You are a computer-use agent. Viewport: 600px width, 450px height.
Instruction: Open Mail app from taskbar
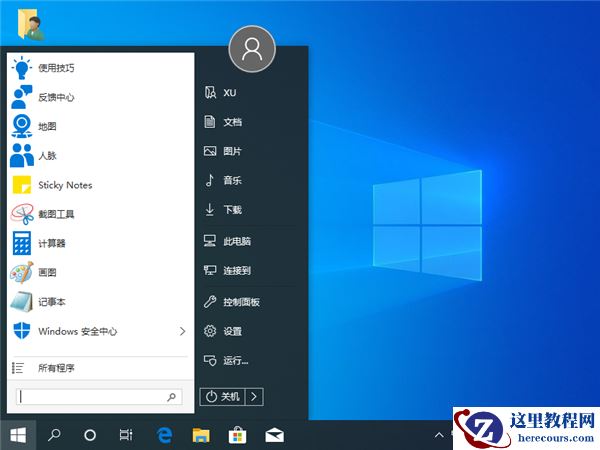pos(274,435)
